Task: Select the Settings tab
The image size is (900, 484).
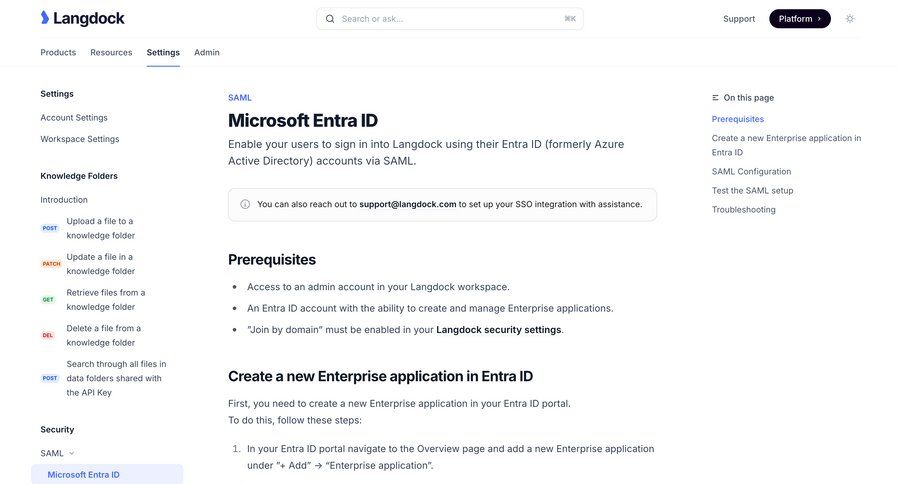Action: pos(163,52)
